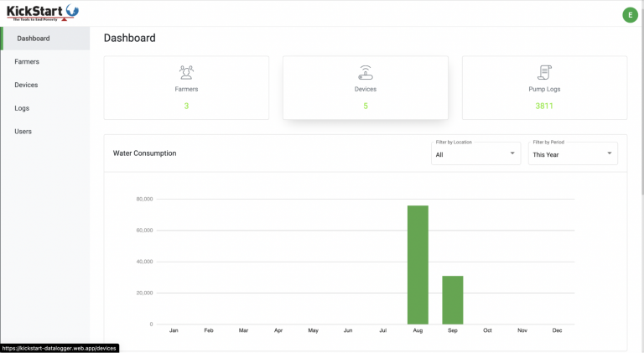Click the KickStart logo
Screen dimensions: 644x353
click(42, 13)
